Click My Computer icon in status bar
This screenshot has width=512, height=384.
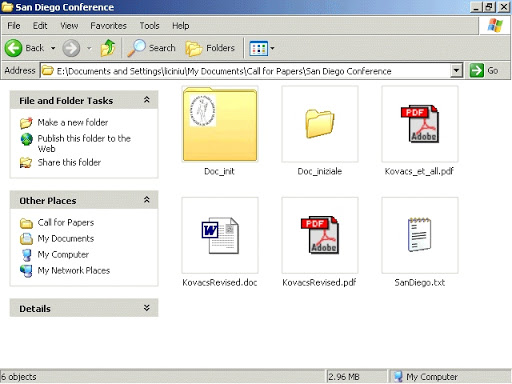pyautogui.click(x=398, y=377)
